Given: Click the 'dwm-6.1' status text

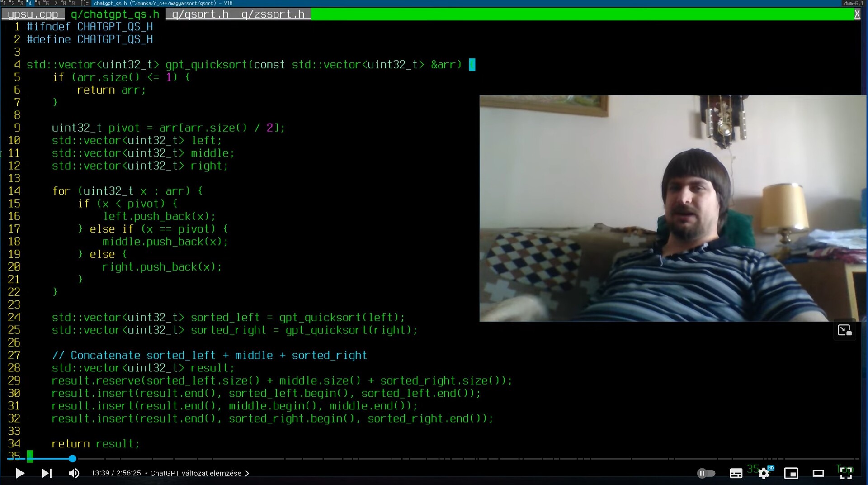Looking at the screenshot, I should 854,3.
